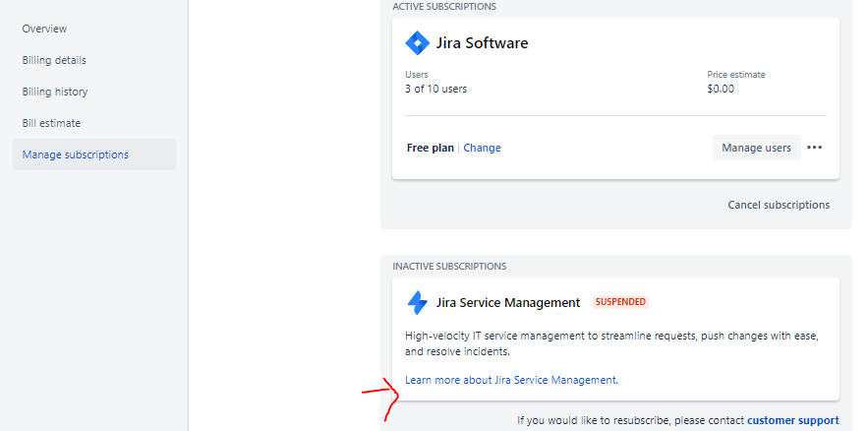Open the three-dots menu for Jira Software
Screen dimensions: 868x431
pyautogui.click(x=814, y=148)
